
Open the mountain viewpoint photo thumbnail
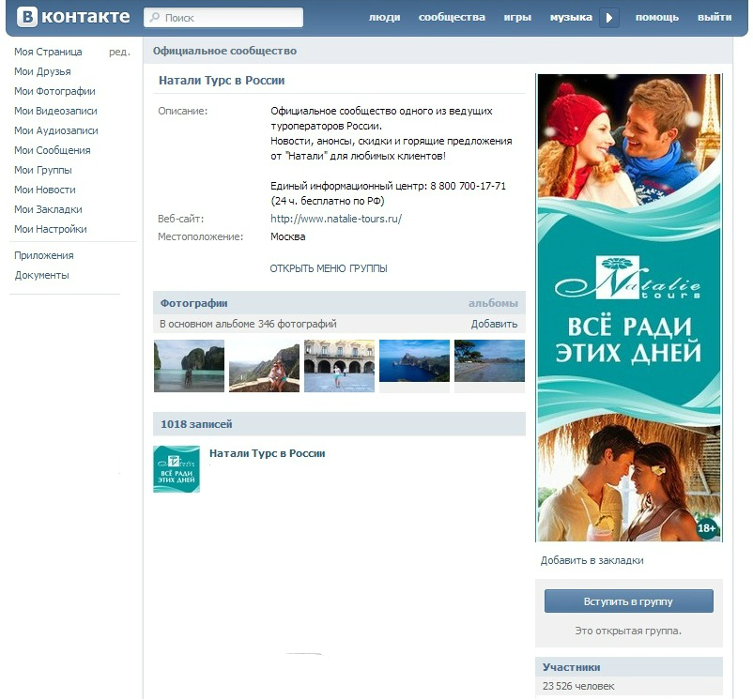(x=264, y=366)
